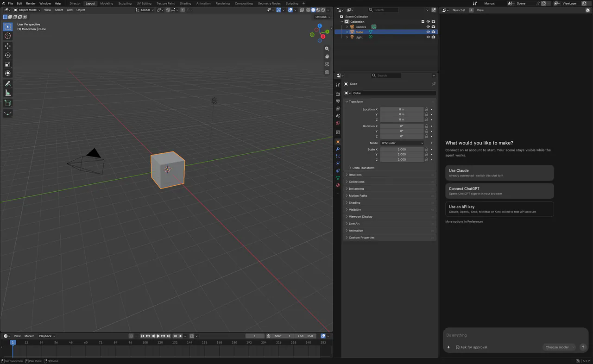Open the Choose model dropdown
Screen dimensions: 593x364
559,347
